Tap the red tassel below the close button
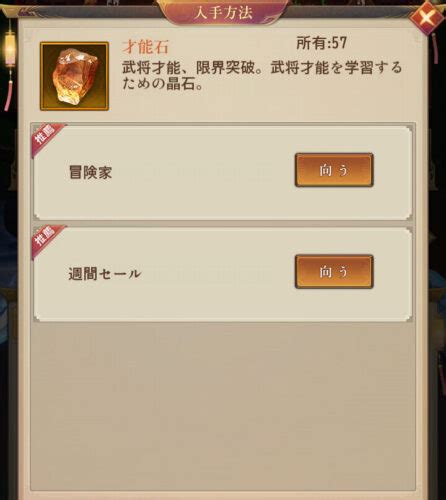Screen dimensions: 446x500 435,48
